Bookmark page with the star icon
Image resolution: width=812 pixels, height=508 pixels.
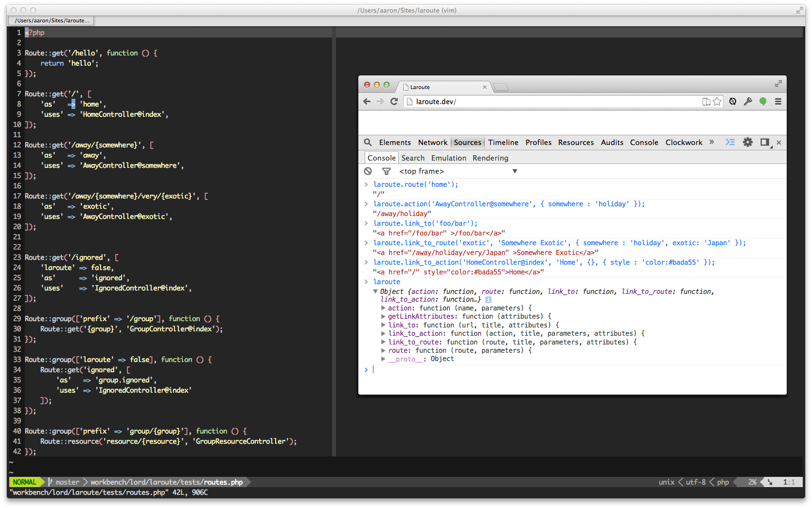pyautogui.click(x=717, y=102)
